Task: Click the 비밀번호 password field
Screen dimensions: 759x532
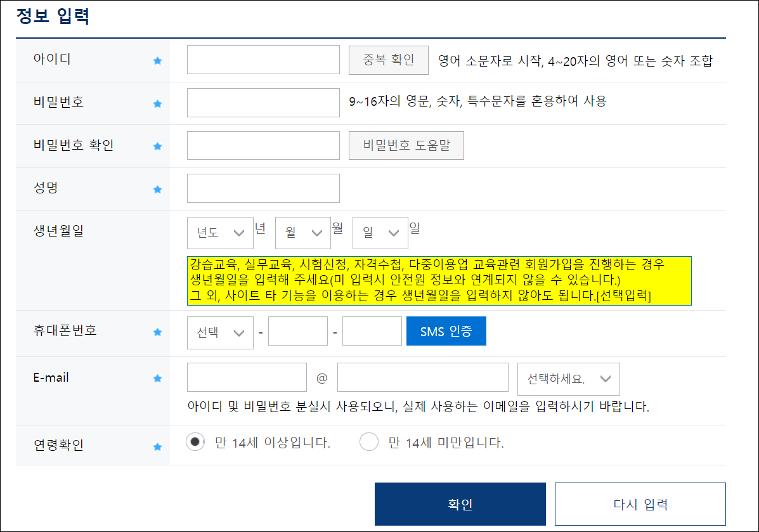Action: [x=263, y=102]
